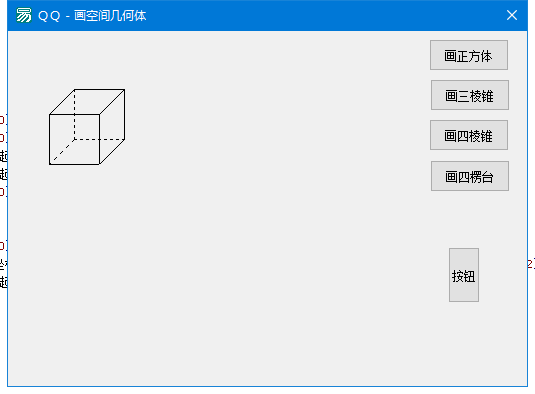Click the back top-right vertex of the cube
Screen dimensions: 535x394
[125, 89]
